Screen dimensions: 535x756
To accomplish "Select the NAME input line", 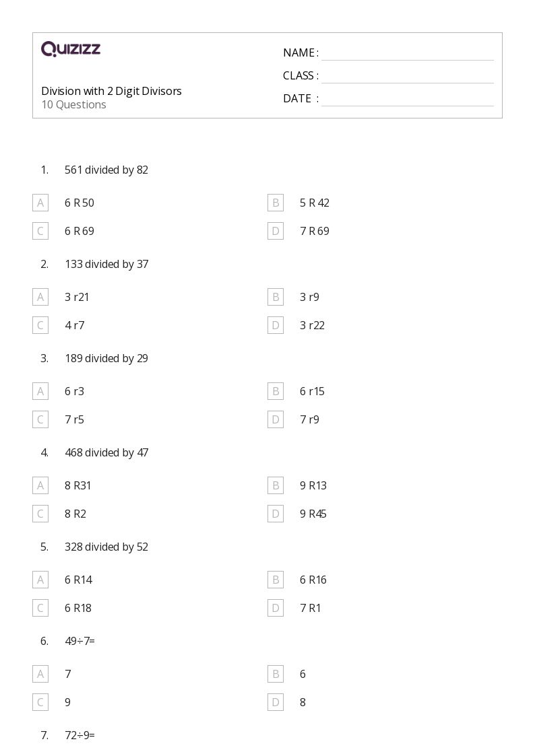I will 408,53.
